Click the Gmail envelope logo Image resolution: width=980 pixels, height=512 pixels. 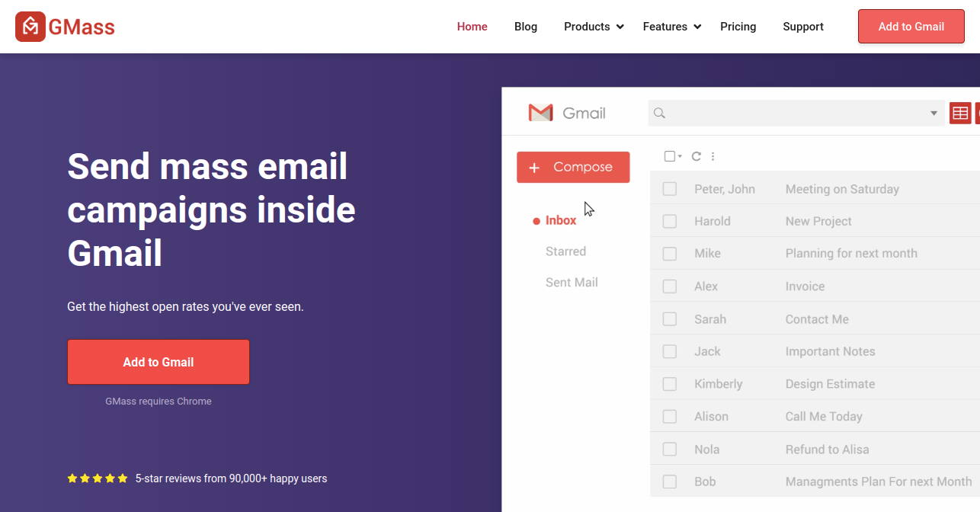tap(540, 113)
